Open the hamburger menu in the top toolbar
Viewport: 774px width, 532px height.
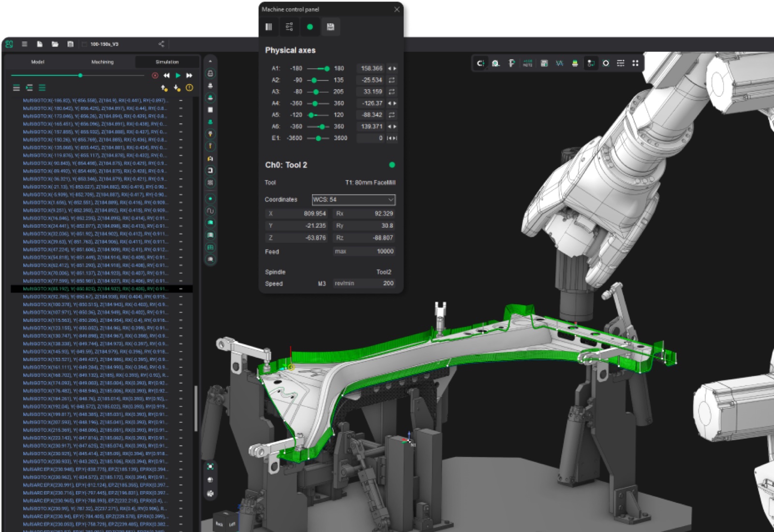tap(24, 44)
